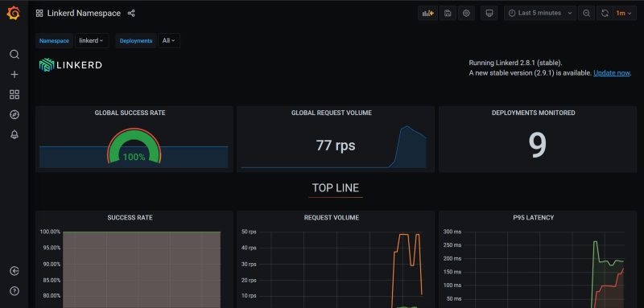The image size is (644, 308).
Task: Open the 1m refresh interval dropdown
Action: pyautogui.click(x=624, y=13)
